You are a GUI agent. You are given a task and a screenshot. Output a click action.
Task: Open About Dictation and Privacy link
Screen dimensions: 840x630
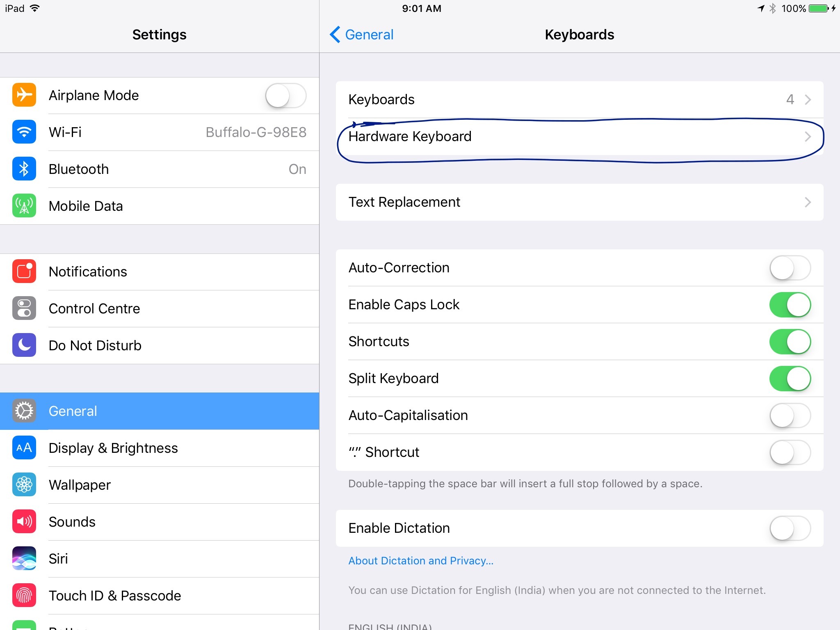tap(421, 561)
